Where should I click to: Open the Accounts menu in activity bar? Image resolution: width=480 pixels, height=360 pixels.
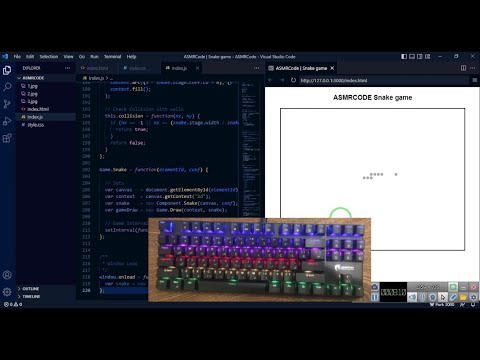pos(7,275)
